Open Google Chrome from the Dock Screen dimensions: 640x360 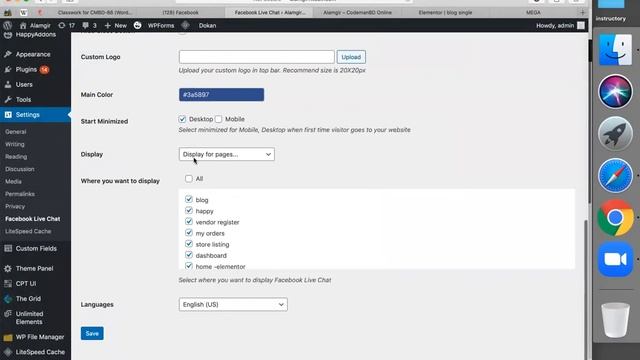pyautogui.click(x=615, y=218)
